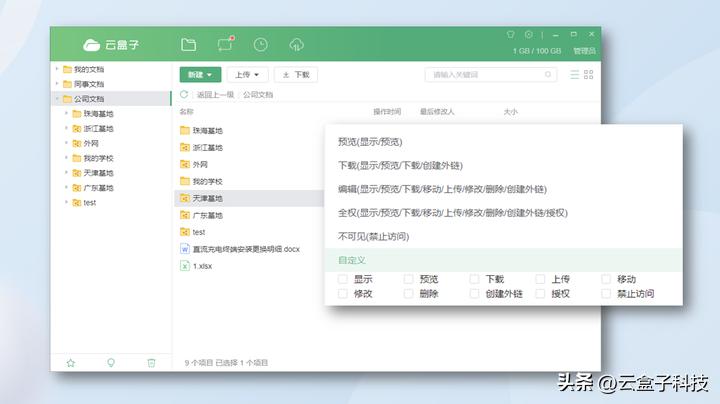Select the 外网 row in file list
720x404 pixels.
249,164
